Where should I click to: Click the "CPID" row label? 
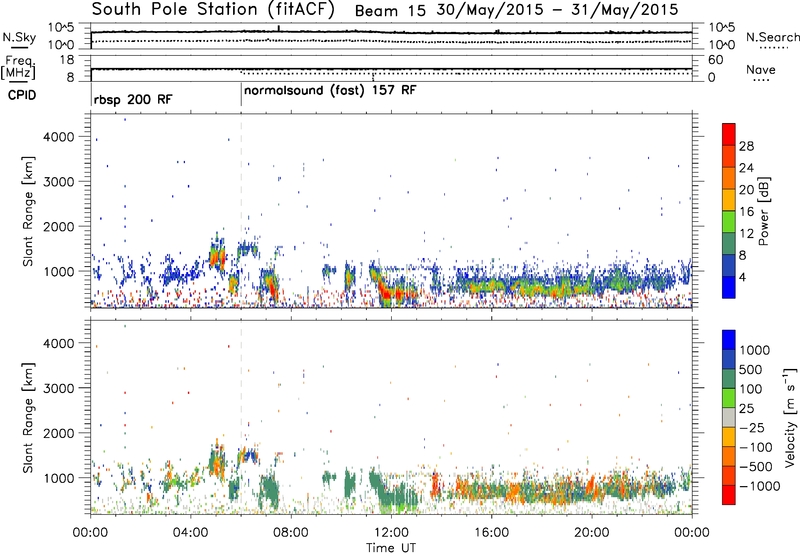tap(21, 95)
